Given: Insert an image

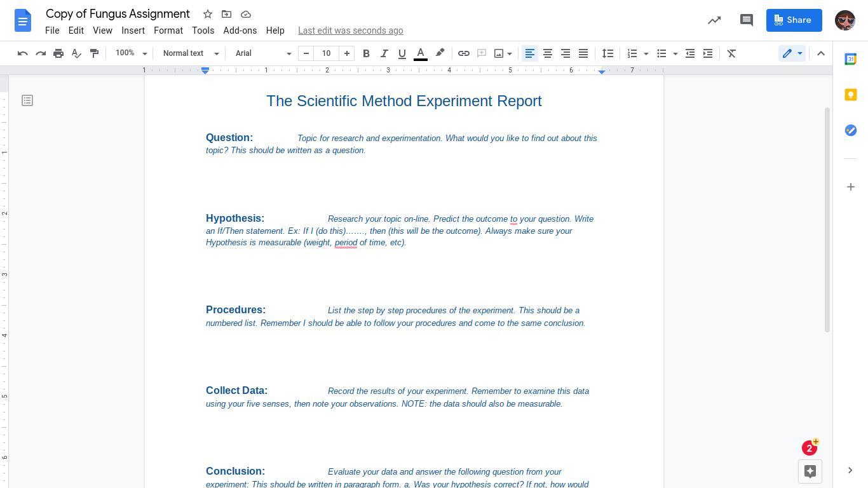Looking at the screenshot, I should coord(499,53).
